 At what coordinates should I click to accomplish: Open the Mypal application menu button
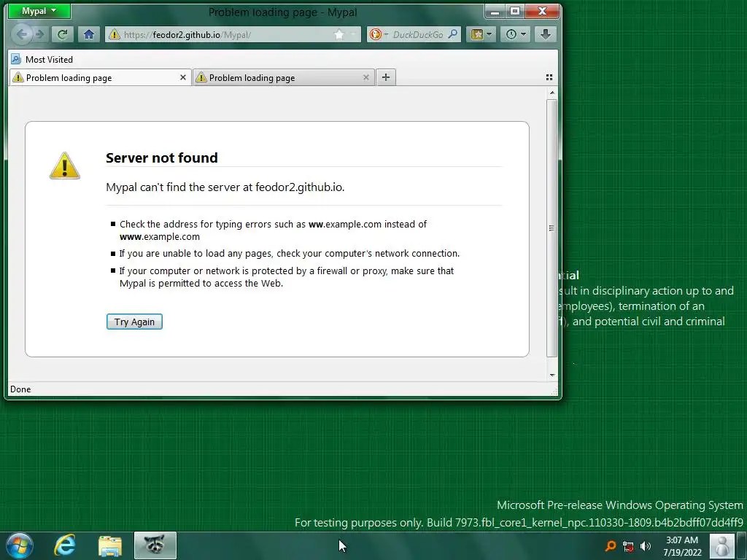click(x=39, y=11)
